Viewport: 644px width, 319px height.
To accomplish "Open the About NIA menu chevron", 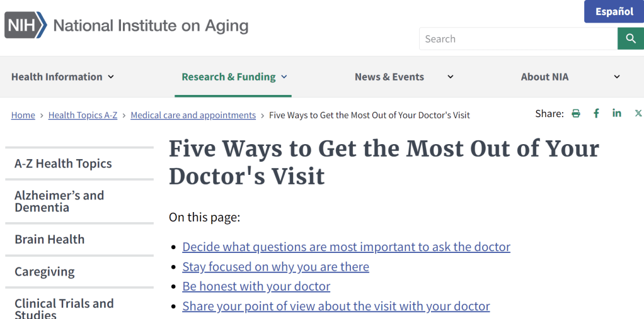I will tap(616, 77).
